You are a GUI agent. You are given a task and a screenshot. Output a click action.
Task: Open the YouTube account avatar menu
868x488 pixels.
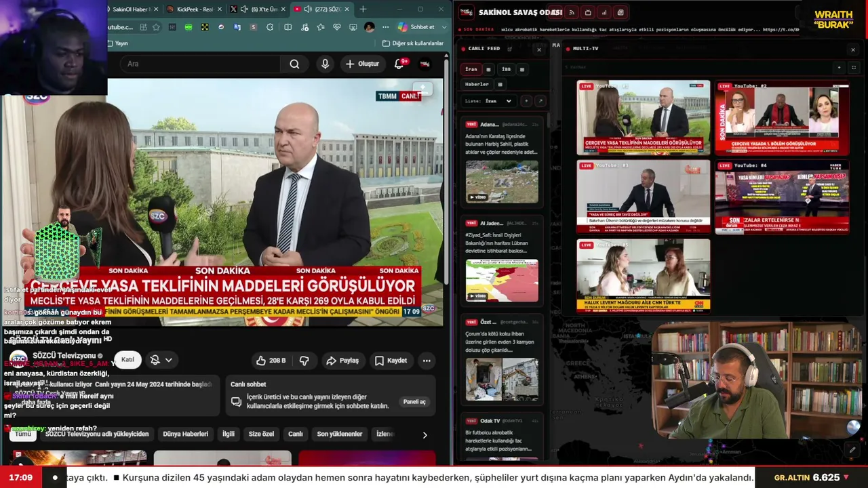[x=425, y=64]
